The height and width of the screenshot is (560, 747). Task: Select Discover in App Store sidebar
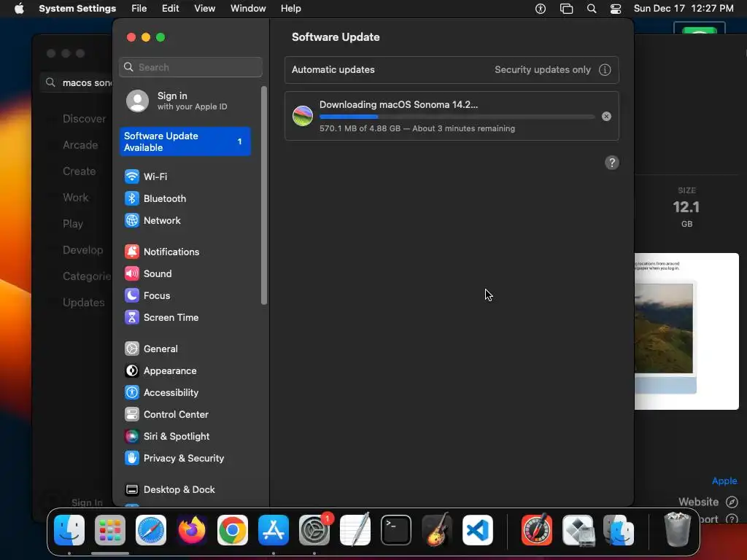click(x=84, y=119)
